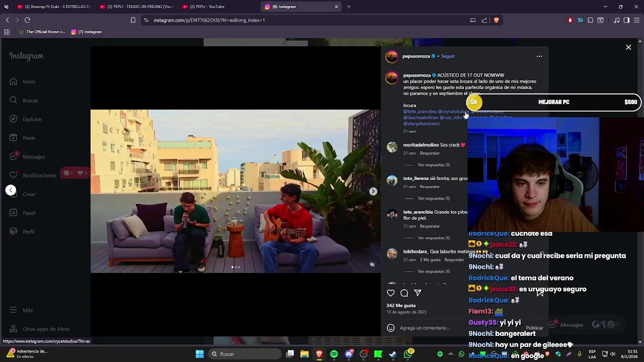Reload the page
Image resolution: width=644 pixels, height=362 pixels.
(x=27, y=20)
